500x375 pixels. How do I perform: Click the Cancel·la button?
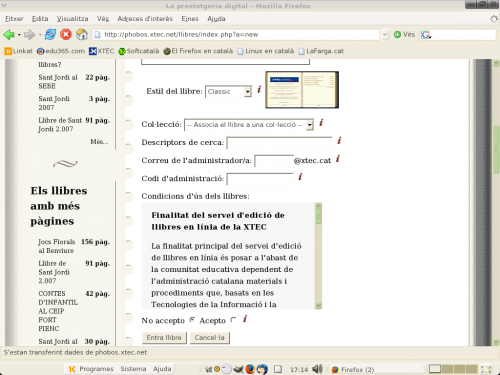210,337
